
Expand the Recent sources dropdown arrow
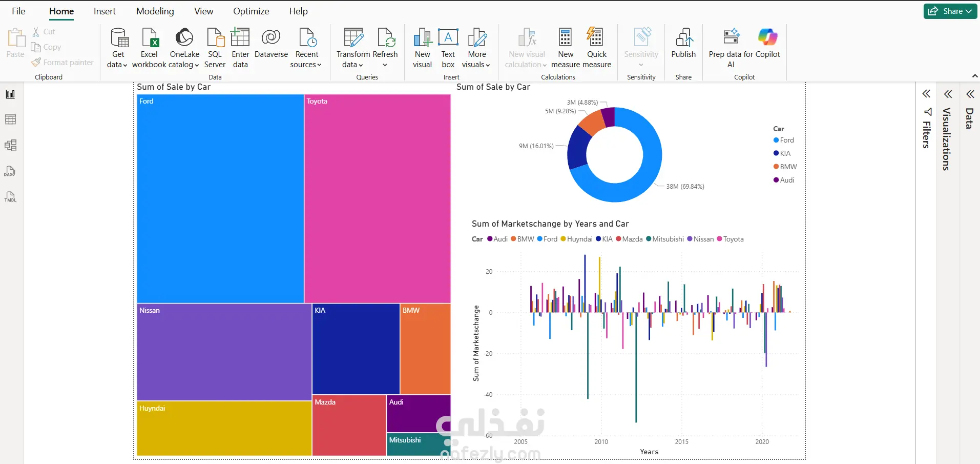[x=319, y=65]
